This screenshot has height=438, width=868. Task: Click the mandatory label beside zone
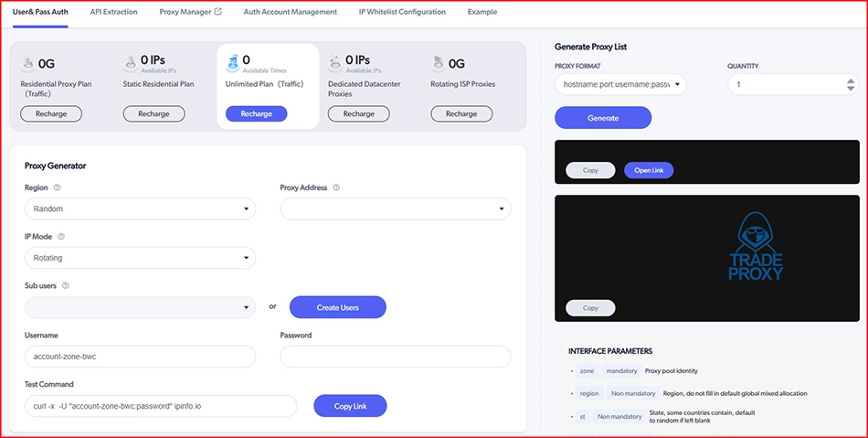(621, 371)
